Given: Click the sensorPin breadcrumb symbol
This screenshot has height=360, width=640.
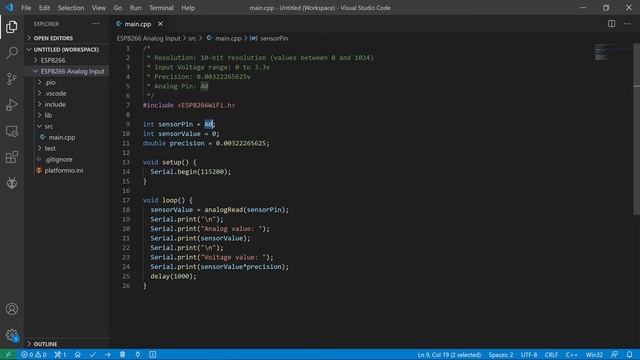Looking at the screenshot, I should click(x=269, y=38).
